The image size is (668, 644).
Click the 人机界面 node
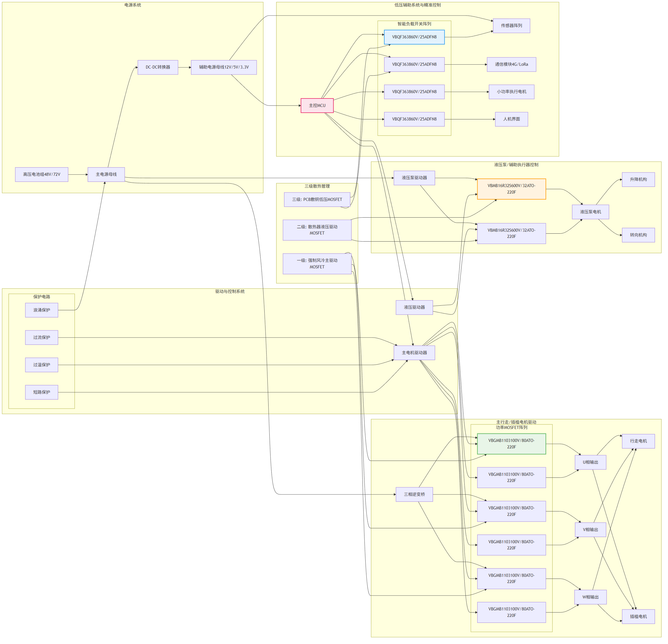point(511,119)
